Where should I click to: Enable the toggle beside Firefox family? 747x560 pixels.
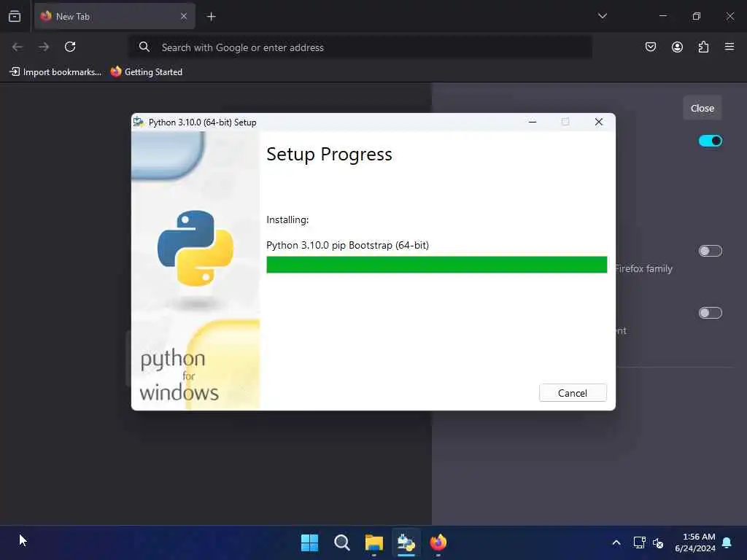pyautogui.click(x=711, y=251)
